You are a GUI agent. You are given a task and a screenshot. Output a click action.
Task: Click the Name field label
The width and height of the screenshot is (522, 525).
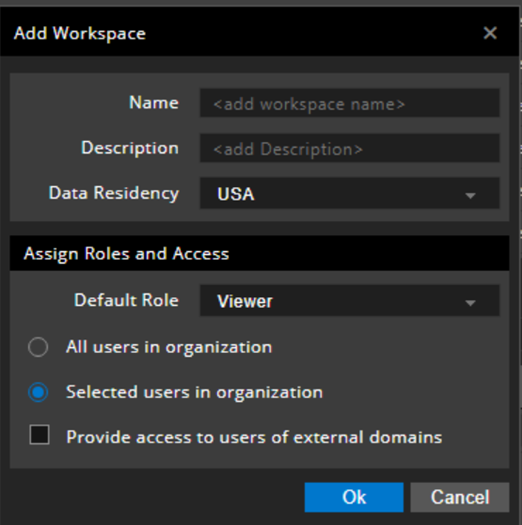tap(154, 102)
